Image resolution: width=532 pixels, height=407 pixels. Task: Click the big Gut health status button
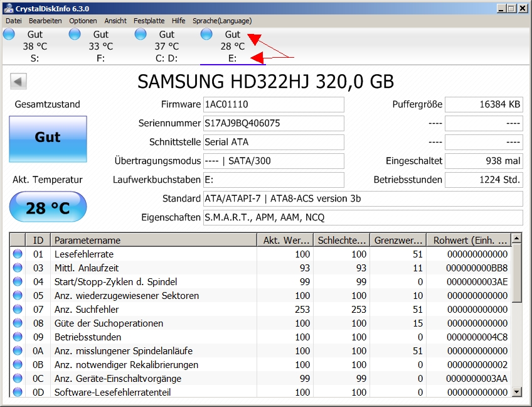pyautogui.click(x=48, y=139)
